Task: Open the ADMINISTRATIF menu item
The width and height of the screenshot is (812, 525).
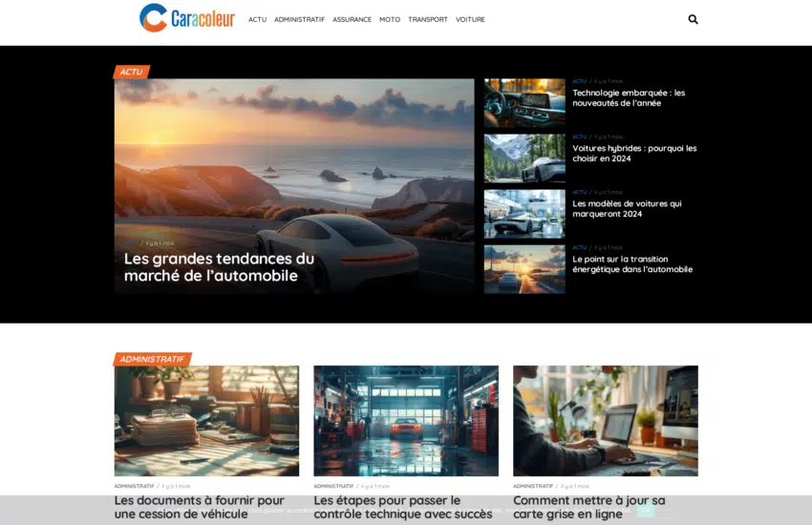Action: click(299, 20)
